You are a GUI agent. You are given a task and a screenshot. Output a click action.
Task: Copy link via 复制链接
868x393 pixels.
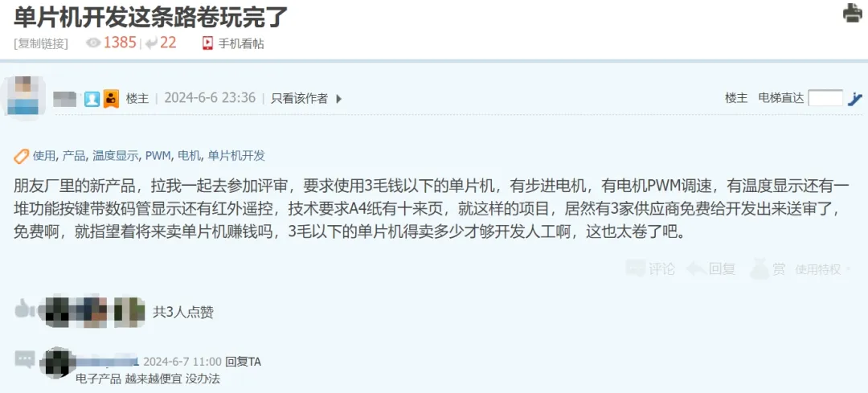tap(41, 43)
